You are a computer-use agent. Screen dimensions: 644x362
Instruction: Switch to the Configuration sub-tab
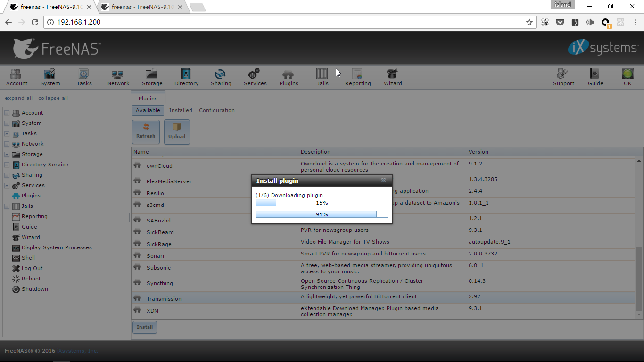point(217,110)
